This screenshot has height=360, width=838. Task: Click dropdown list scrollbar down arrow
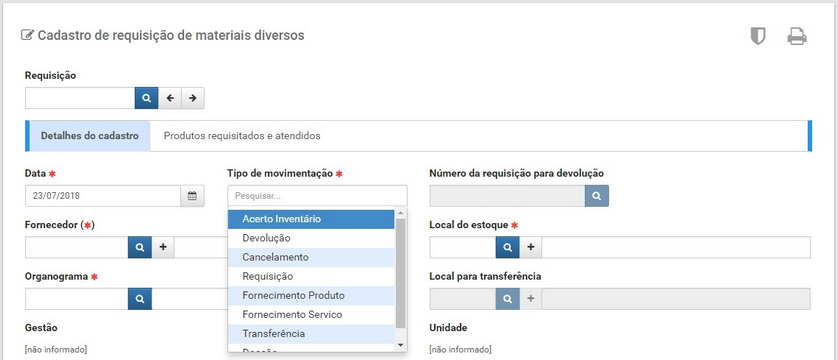point(400,346)
